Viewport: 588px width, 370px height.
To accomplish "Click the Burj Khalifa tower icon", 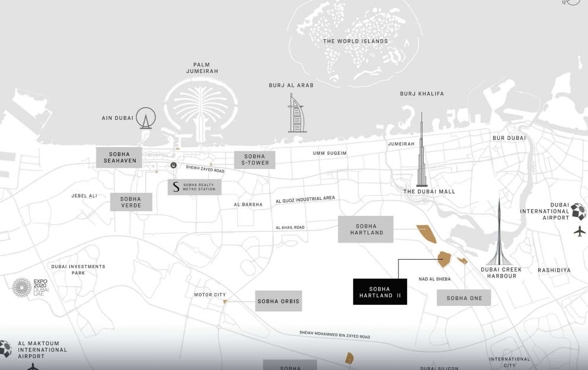I will [422, 149].
